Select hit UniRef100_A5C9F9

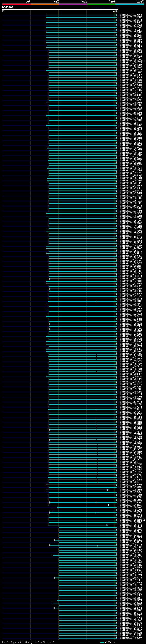coord(131,30)
